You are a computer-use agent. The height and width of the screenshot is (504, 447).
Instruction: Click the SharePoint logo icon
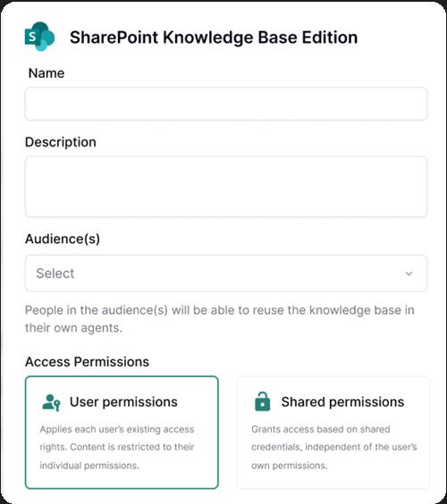tap(40, 37)
